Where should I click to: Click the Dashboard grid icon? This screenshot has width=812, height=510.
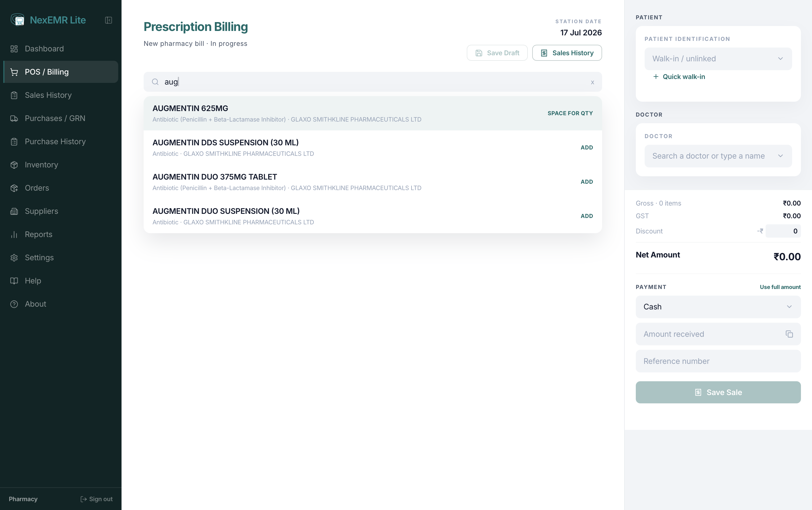click(14, 49)
